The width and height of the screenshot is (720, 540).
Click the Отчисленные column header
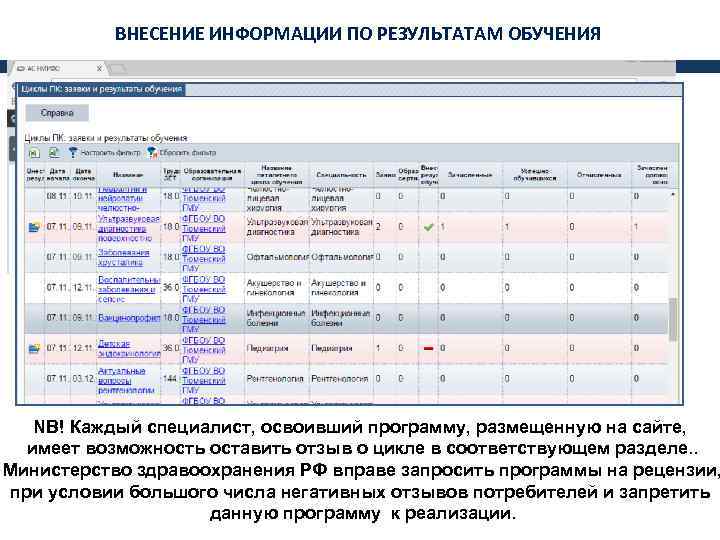click(599, 174)
